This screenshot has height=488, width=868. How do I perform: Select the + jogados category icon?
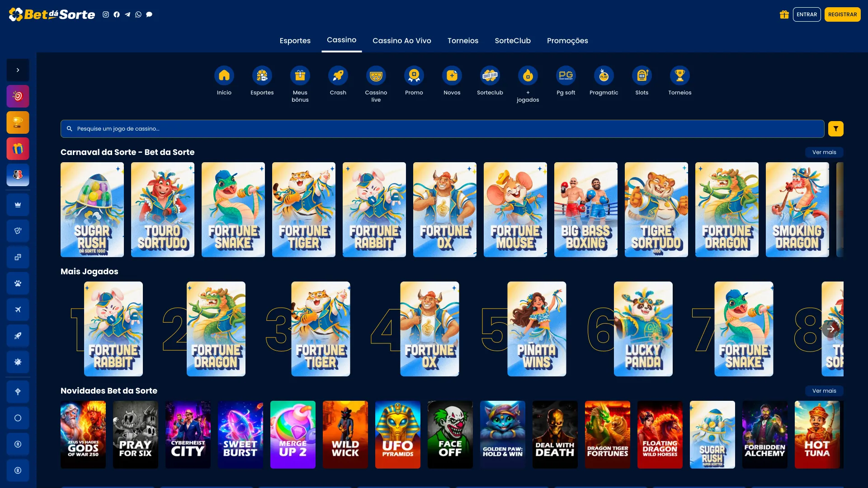pos(528,75)
